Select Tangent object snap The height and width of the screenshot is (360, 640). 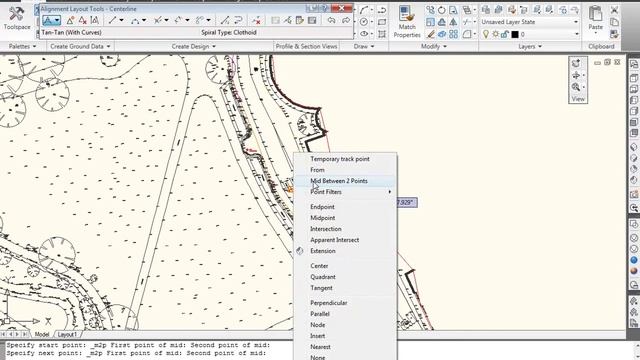coord(345,288)
